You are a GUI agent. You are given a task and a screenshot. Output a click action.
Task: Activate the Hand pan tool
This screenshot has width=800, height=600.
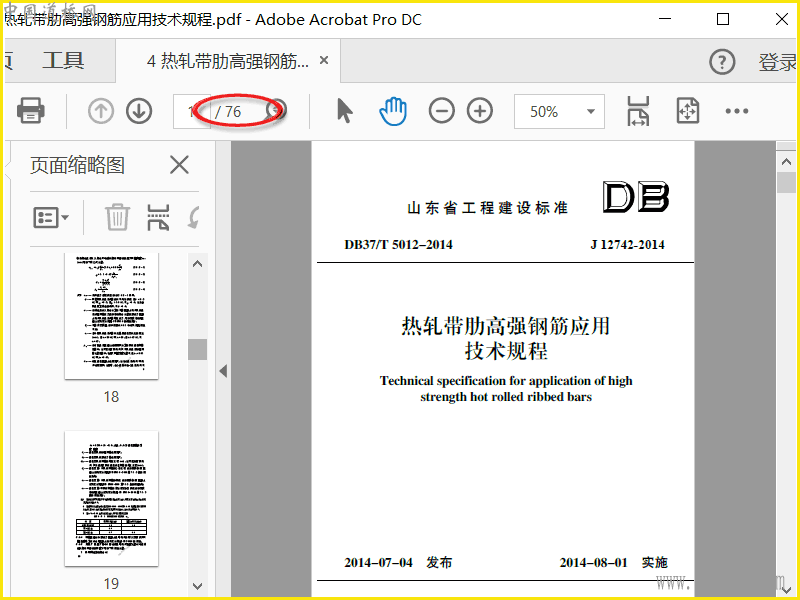393,111
